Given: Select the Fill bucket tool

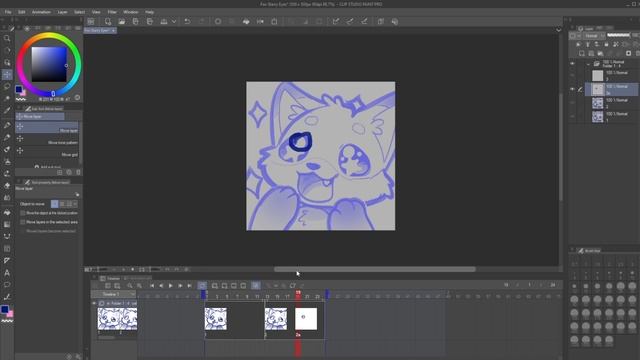Looking at the screenshot, I should [x=7, y=213].
